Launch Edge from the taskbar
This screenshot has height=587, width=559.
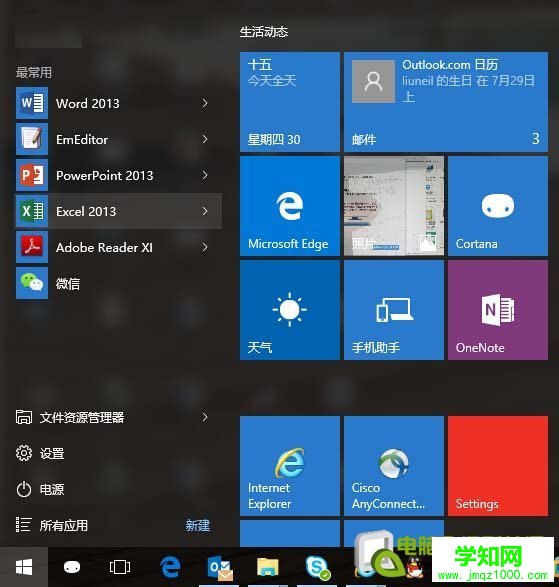click(x=170, y=567)
